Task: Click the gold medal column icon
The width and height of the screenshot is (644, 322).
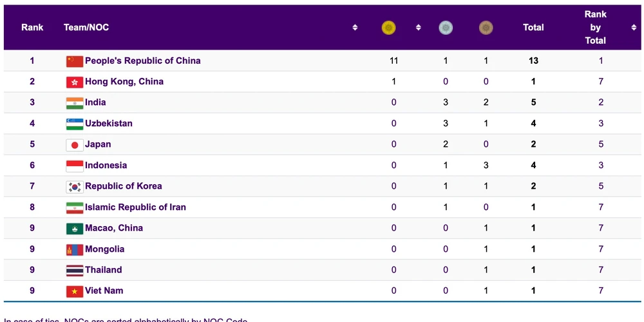Action: tap(388, 28)
